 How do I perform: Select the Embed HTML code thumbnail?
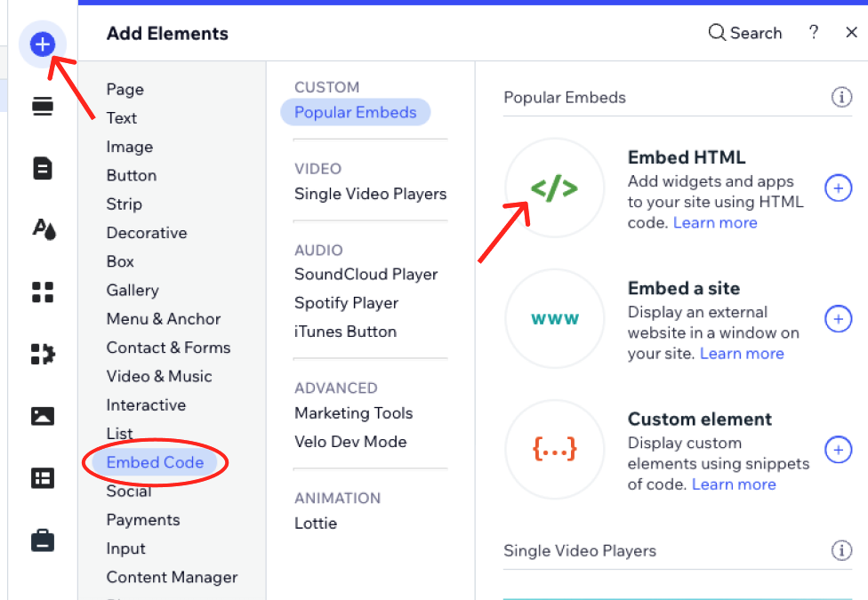(554, 188)
